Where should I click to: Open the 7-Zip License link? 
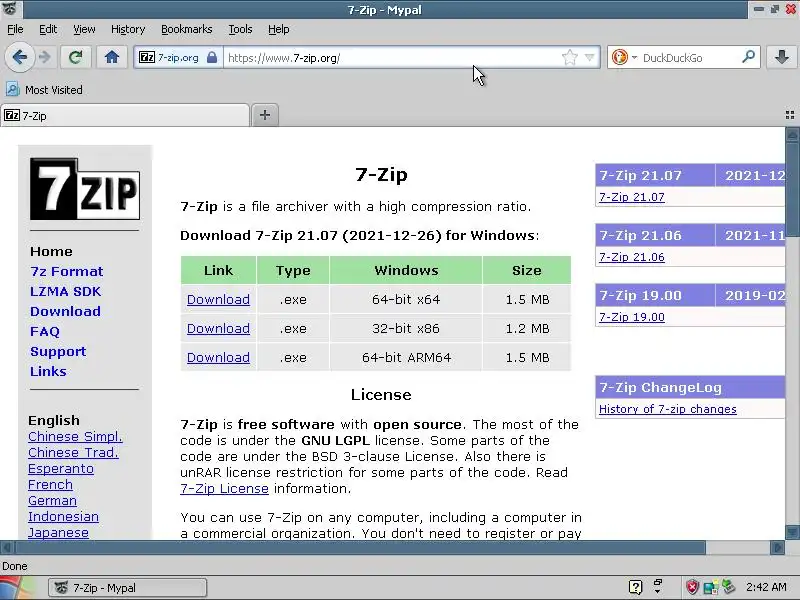224,489
